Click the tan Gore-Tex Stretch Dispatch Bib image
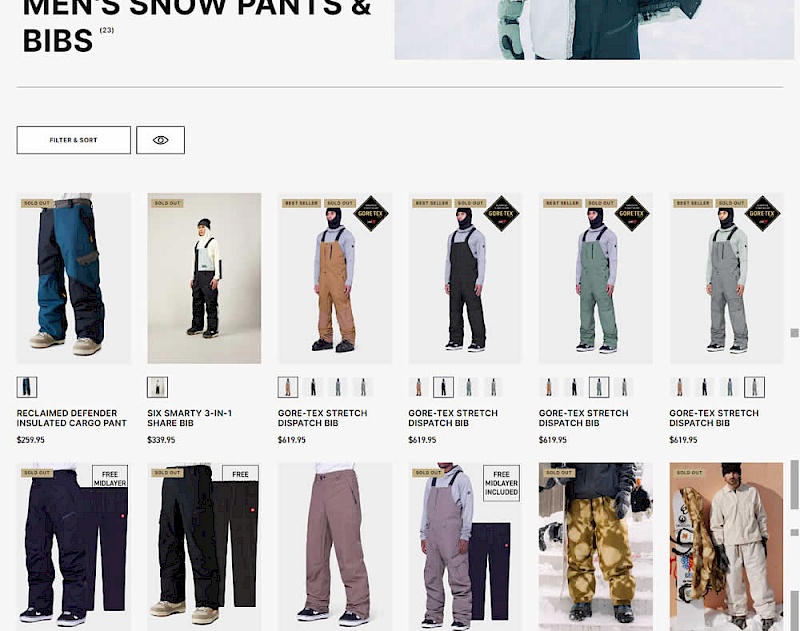Screen dimensions: 800x631 [335, 278]
